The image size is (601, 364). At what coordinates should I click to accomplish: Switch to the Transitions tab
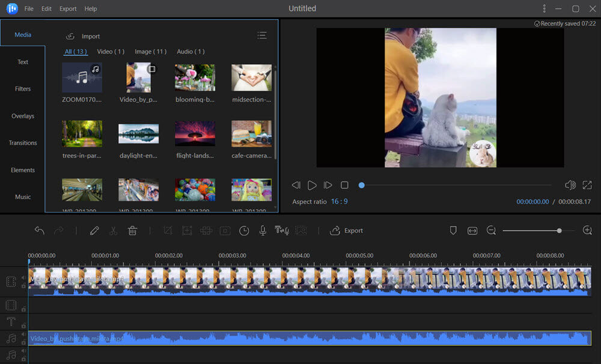click(x=23, y=143)
